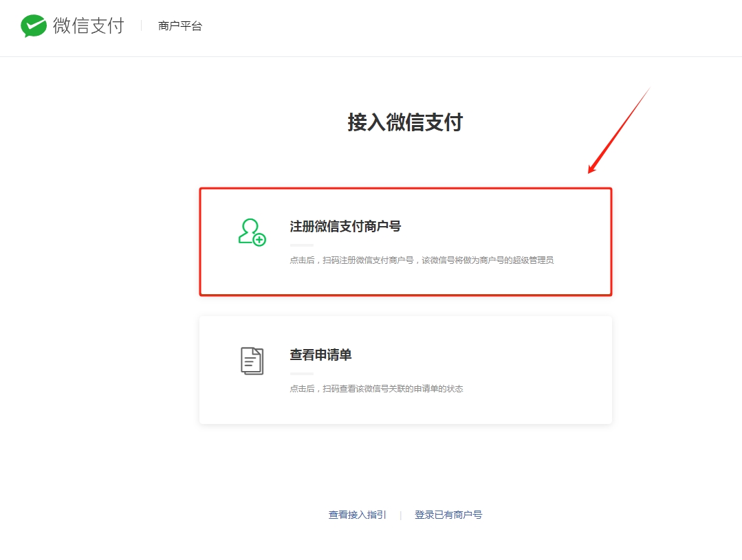Follow the 登录已有商户号 link

click(x=448, y=515)
